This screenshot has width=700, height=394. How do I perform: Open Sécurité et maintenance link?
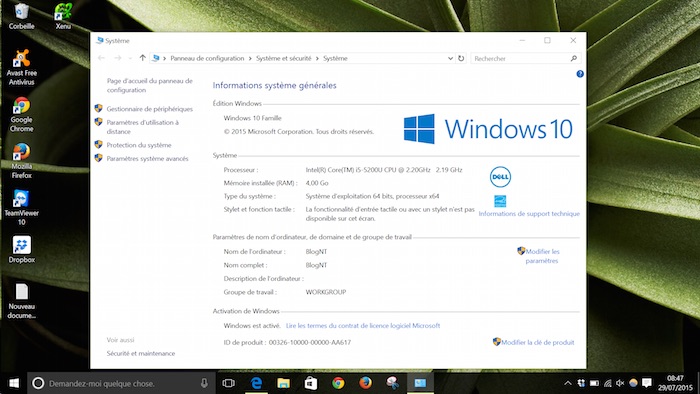click(141, 353)
